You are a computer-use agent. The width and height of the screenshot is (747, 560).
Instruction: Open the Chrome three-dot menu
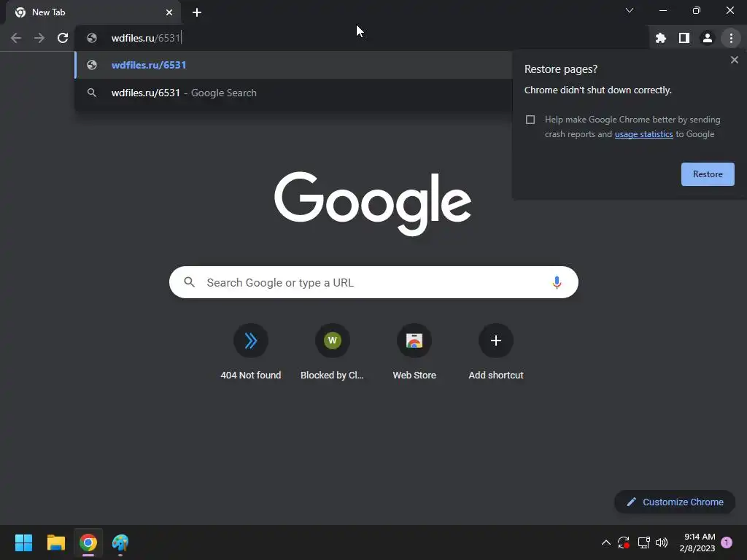point(731,38)
